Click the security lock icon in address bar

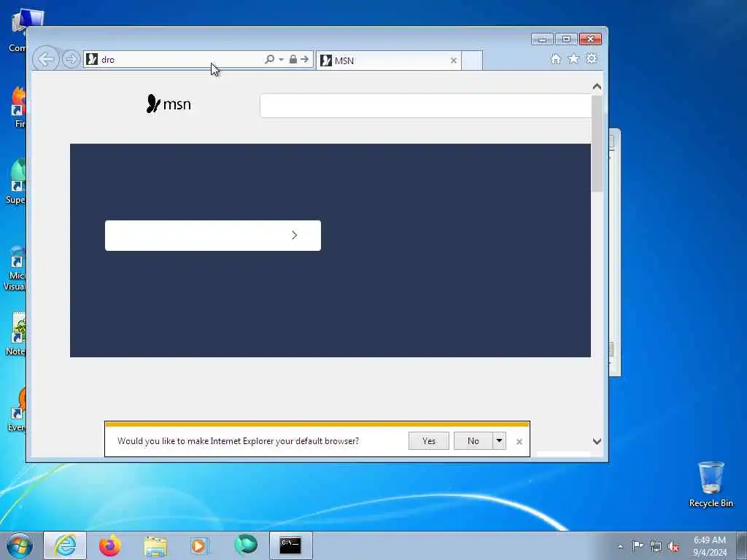point(293,59)
